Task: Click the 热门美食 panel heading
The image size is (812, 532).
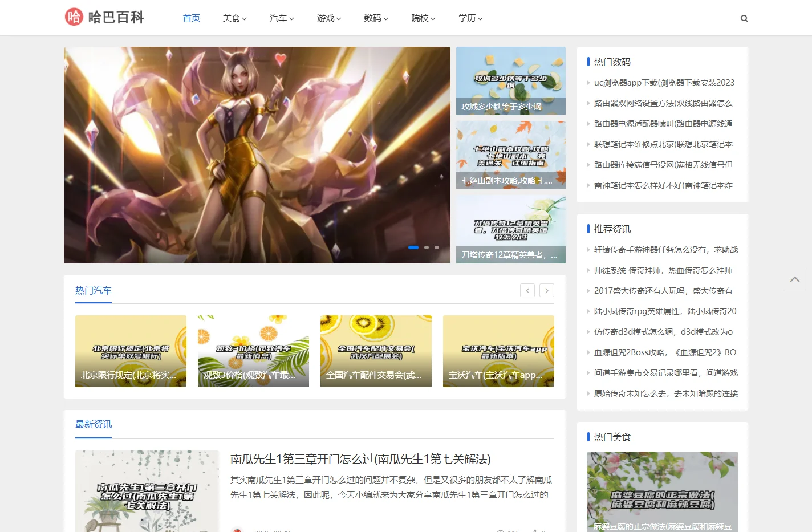Action: click(x=612, y=437)
